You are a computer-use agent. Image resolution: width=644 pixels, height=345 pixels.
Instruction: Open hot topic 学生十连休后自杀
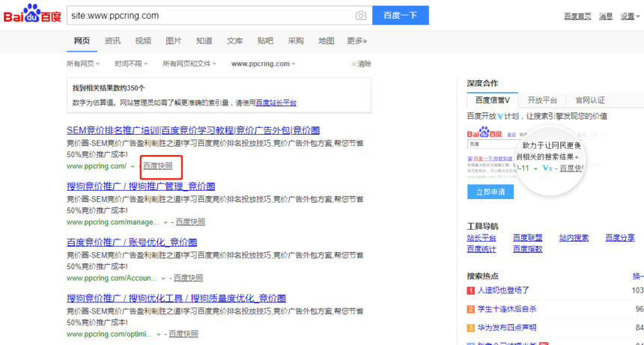507,309
